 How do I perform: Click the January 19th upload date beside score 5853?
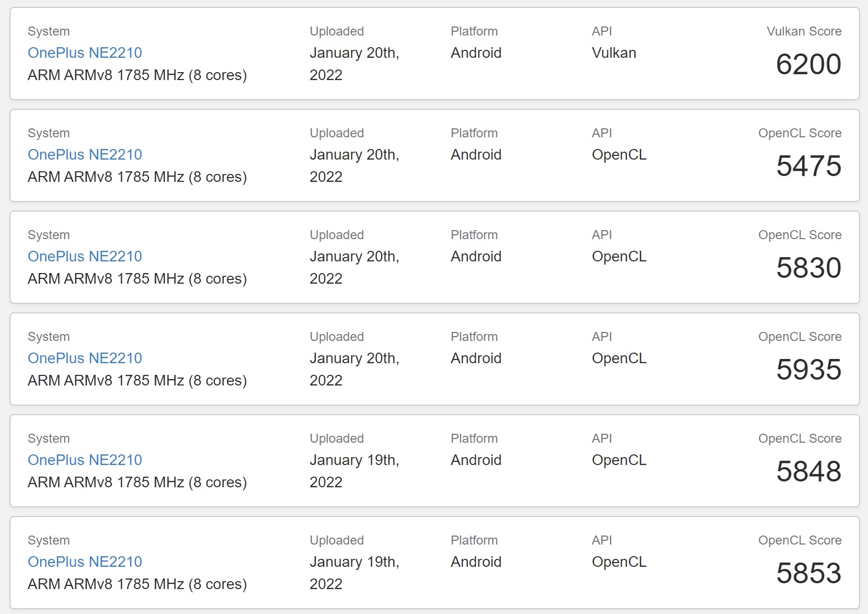click(354, 573)
